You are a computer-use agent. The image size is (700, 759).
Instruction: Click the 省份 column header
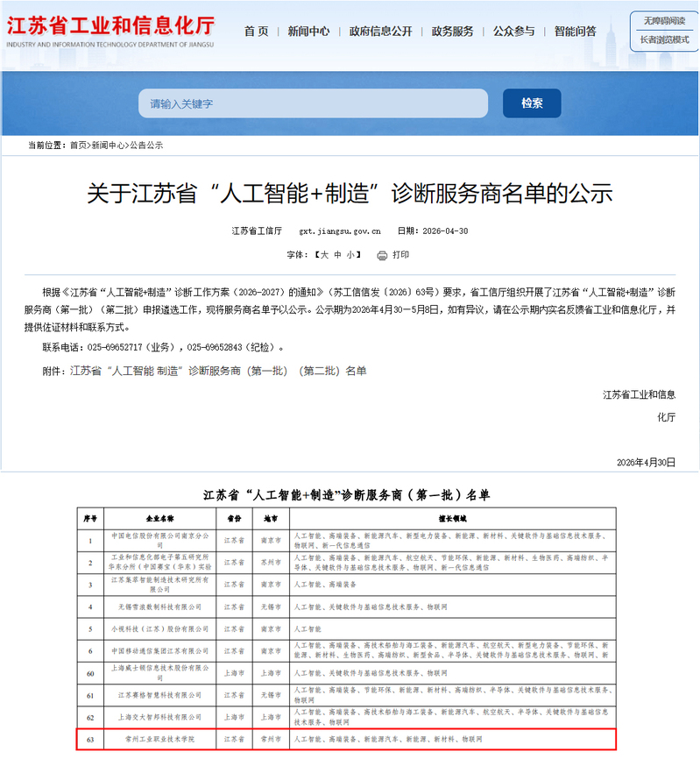pyautogui.click(x=234, y=519)
